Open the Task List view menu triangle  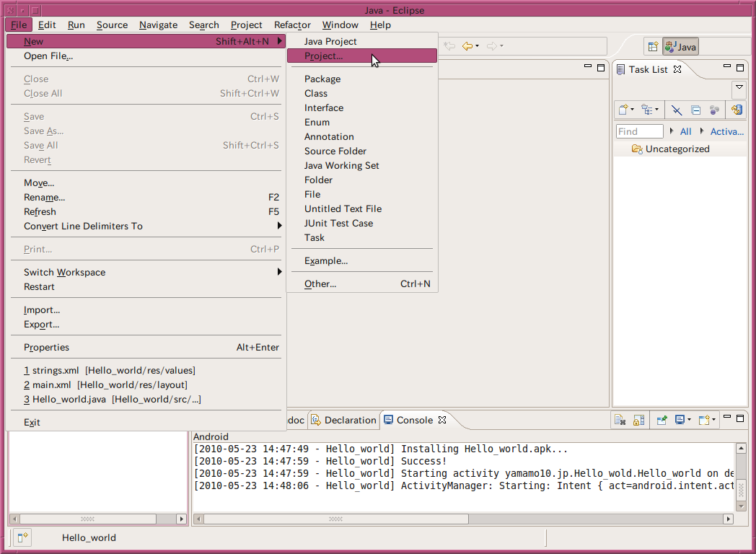tap(739, 88)
